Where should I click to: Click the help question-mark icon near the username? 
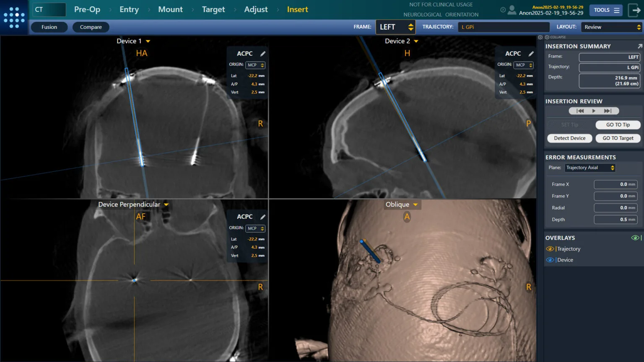(503, 10)
